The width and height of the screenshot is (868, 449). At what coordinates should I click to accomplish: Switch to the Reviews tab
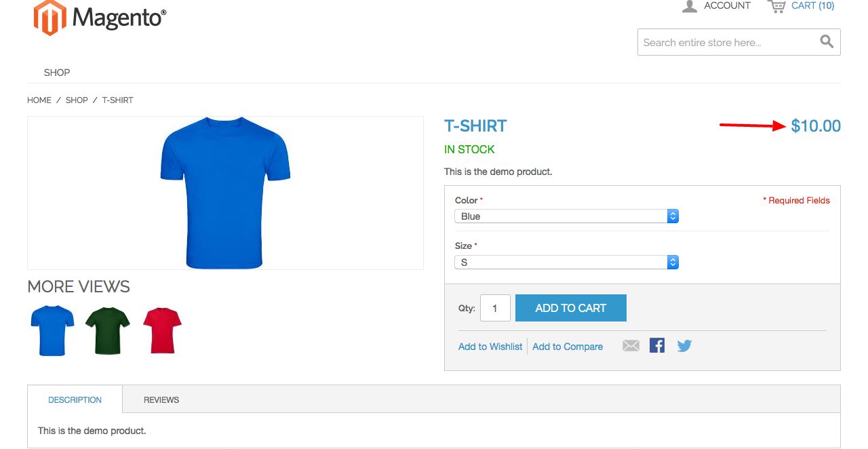(x=161, y=399)
